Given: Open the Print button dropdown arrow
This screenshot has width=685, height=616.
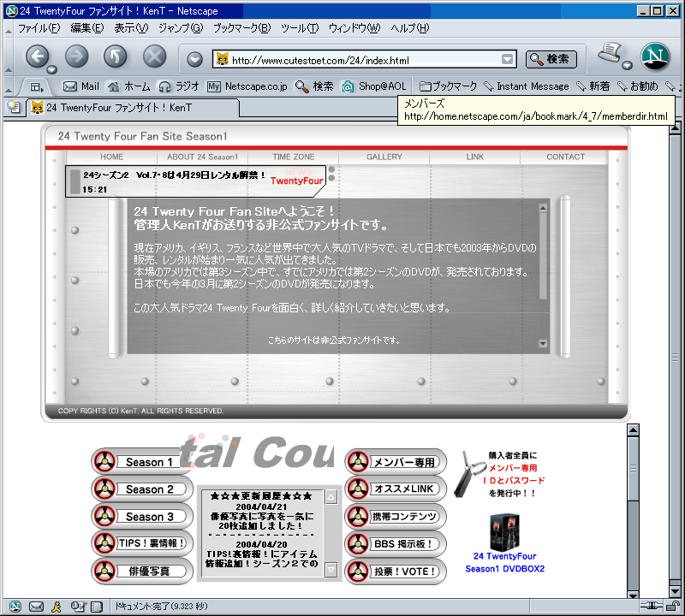Looking at the screenshot, I should [x=628, y=66].
